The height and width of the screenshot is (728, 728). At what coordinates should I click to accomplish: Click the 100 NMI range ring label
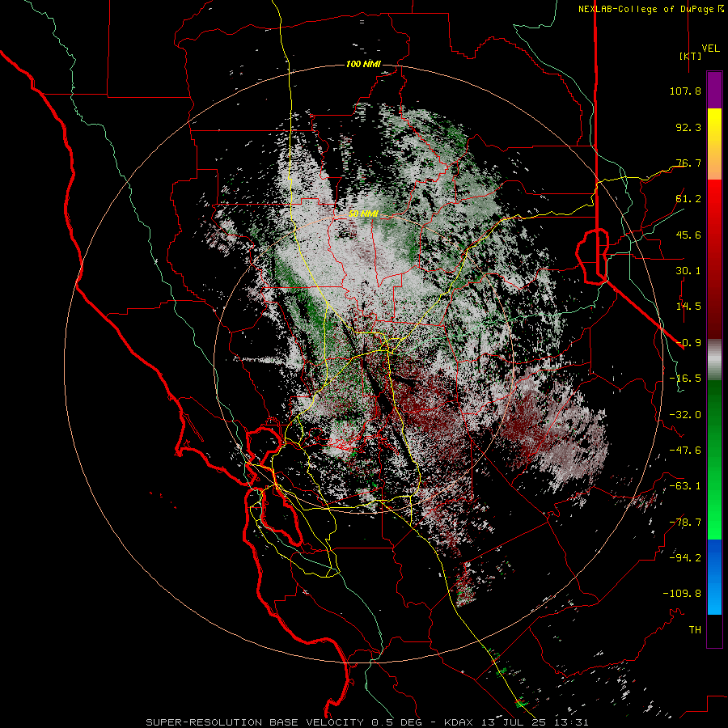tap(363, 64)
